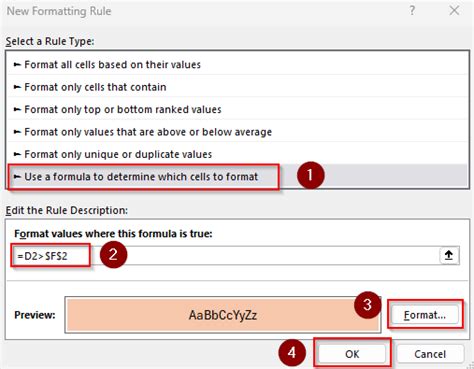Screen dimensions: 474x369
Task: Open the Format... button dialog
Action: click(x=425, y=315)
